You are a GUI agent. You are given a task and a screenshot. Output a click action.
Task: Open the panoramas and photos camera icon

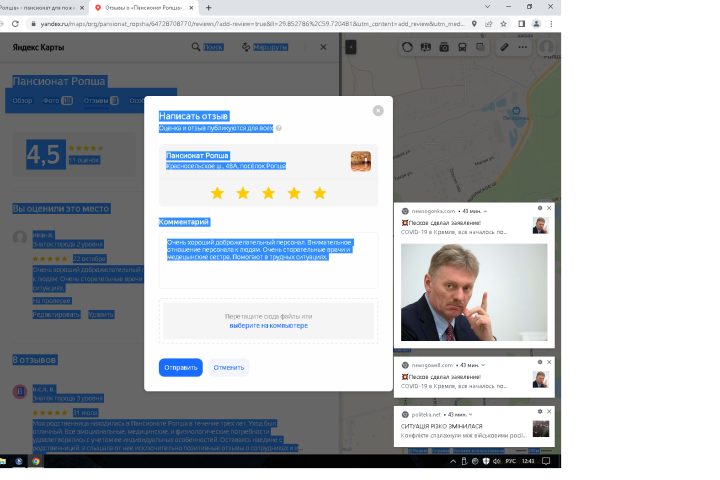coord(444,47)
